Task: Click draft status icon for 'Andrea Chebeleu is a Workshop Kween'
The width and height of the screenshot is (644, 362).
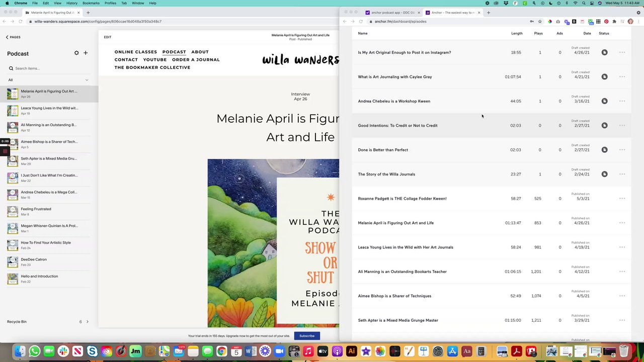Action: pos(604,101)
